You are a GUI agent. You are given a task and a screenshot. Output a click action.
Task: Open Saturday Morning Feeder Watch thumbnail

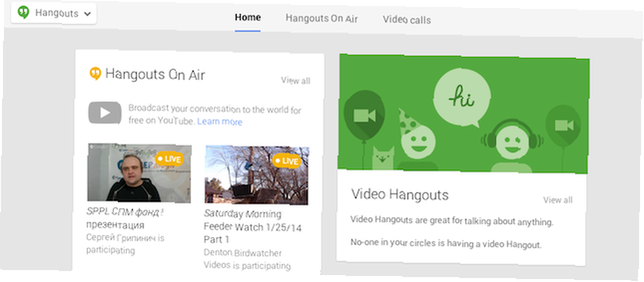[257, 175]
